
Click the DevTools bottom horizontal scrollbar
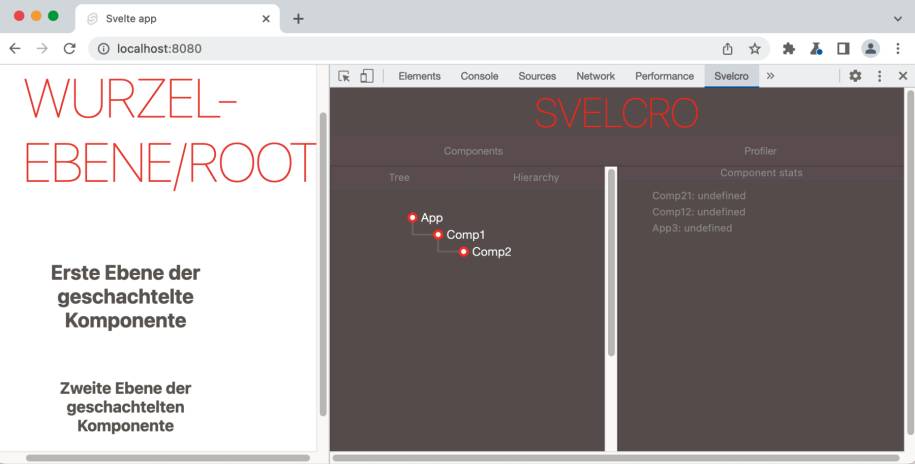pos(616,458)
